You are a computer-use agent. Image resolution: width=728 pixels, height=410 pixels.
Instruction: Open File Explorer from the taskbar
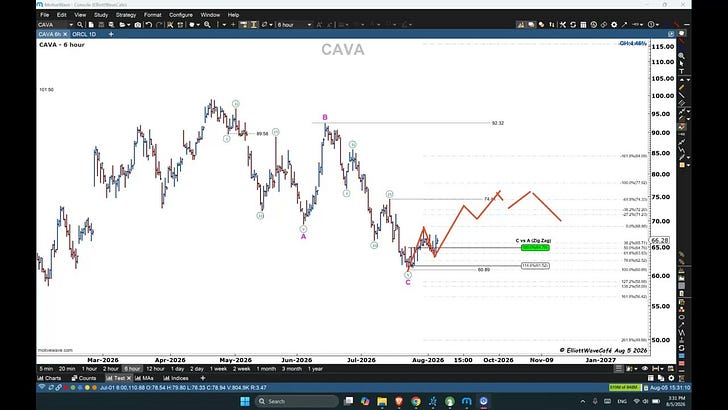click(382, 401)
